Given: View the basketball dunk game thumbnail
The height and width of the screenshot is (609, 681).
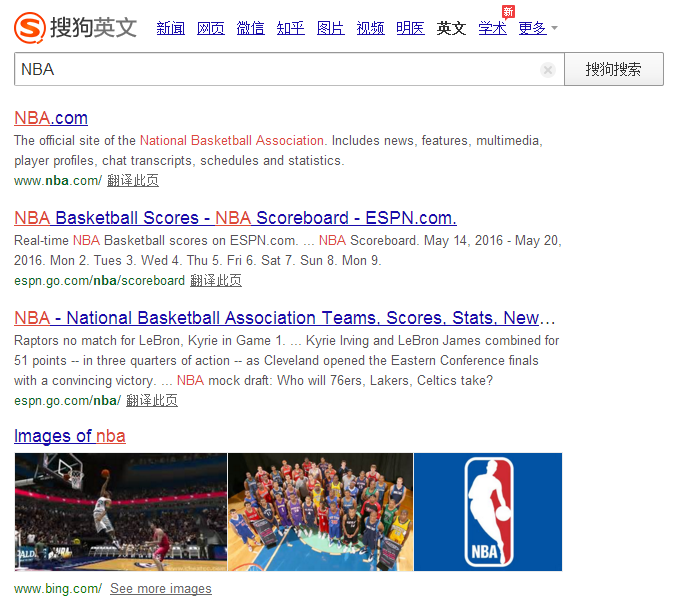Looking at the screenshot, I should (120, 512).
